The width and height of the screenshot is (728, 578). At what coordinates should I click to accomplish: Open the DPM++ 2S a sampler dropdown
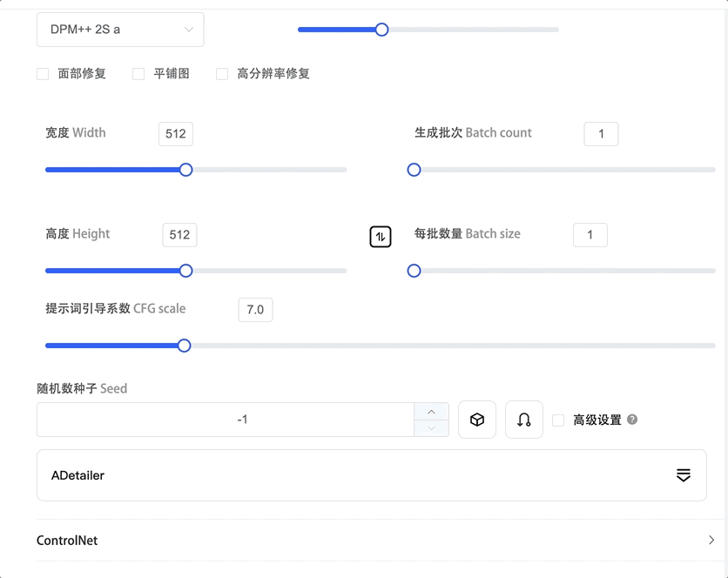tap(120, 30)
